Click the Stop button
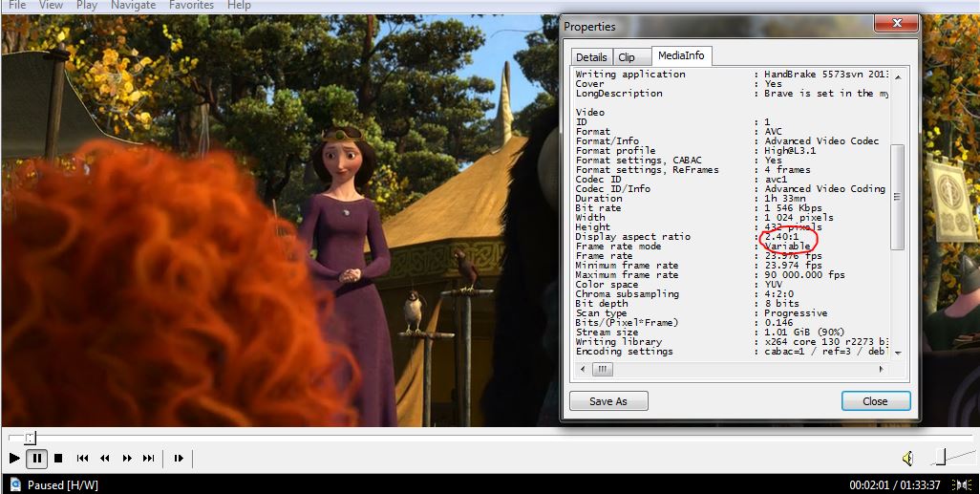Viewport: 980px width, 494px height. [58, 459]
